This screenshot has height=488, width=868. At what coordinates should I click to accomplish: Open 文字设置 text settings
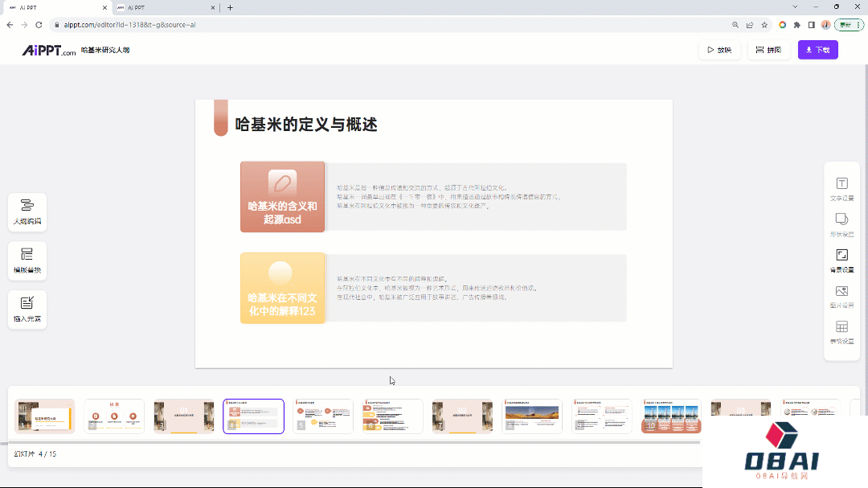click(841, 187)
